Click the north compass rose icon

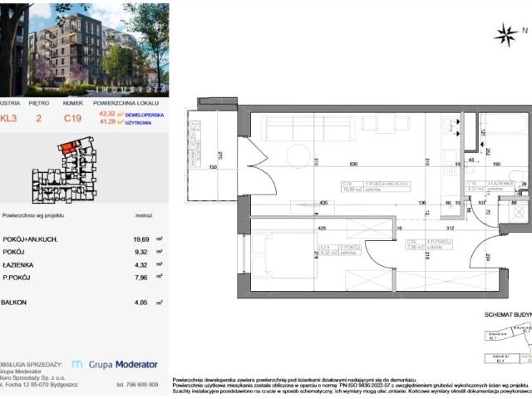[x=505, y=34]
